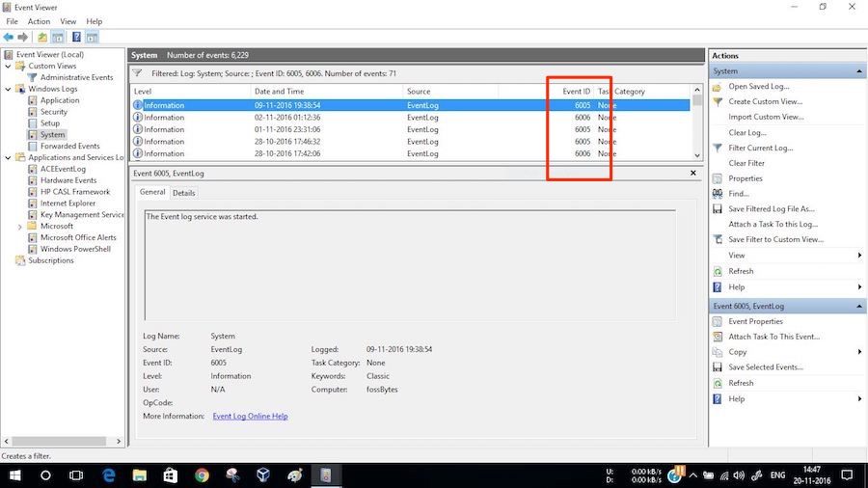Close the event preview pane

[693, 174]
